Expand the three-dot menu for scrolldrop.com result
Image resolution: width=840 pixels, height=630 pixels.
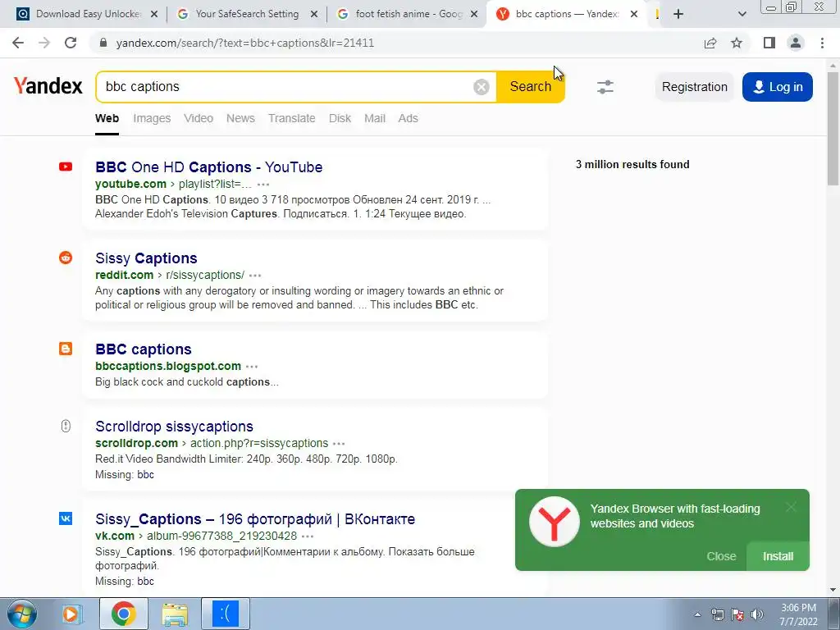pos(339,444)
